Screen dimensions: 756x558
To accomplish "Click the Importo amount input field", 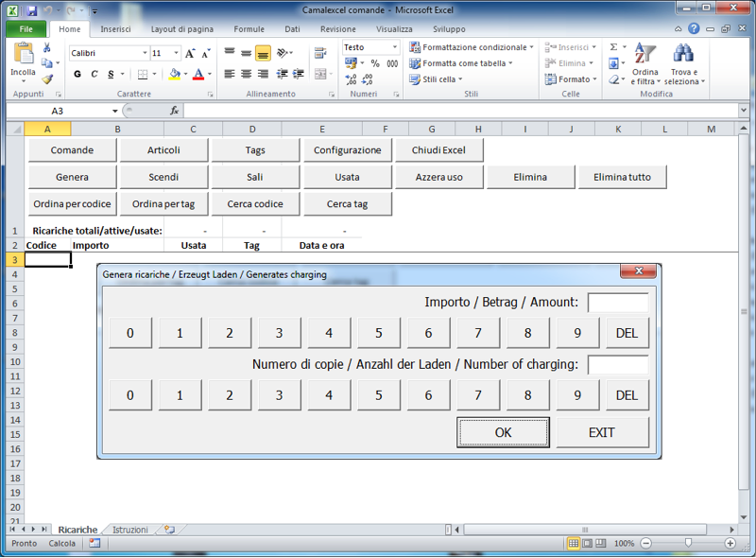I will (618, 303).
